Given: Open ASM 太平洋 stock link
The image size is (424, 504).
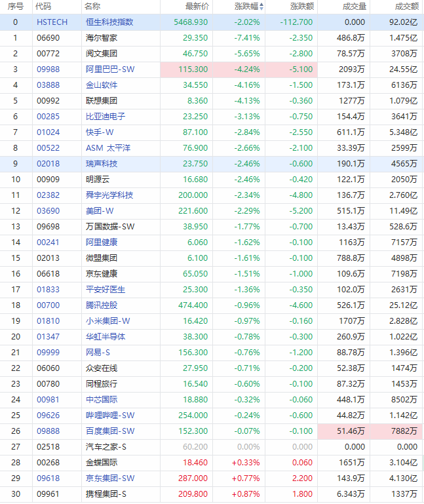Looking at the screenshot, I should click(108, 148).
